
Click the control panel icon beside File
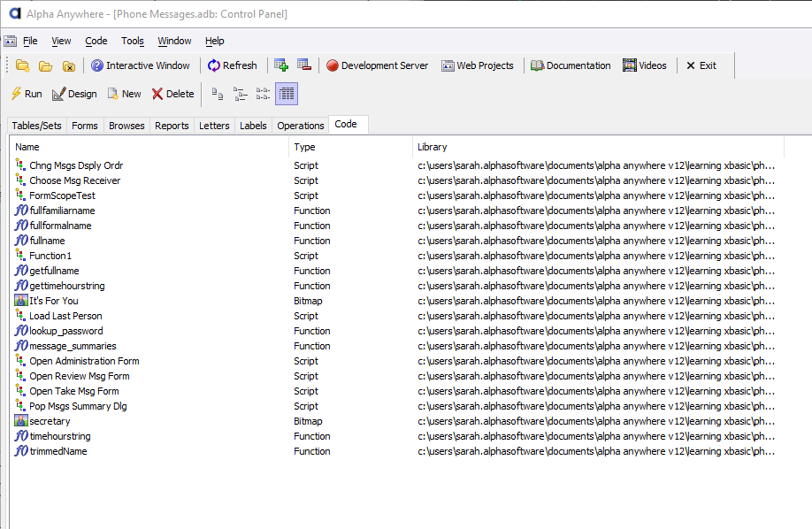pos(11,41)
